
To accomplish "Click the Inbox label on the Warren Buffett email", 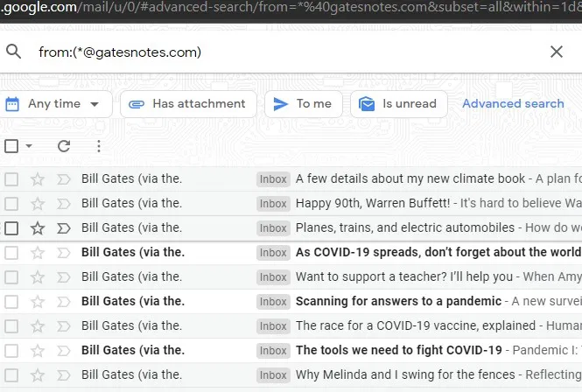I will coord(273,204).
